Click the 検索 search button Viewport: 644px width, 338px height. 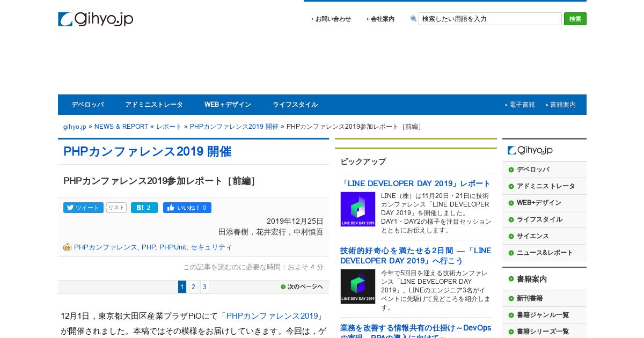[x=575, y=19]
